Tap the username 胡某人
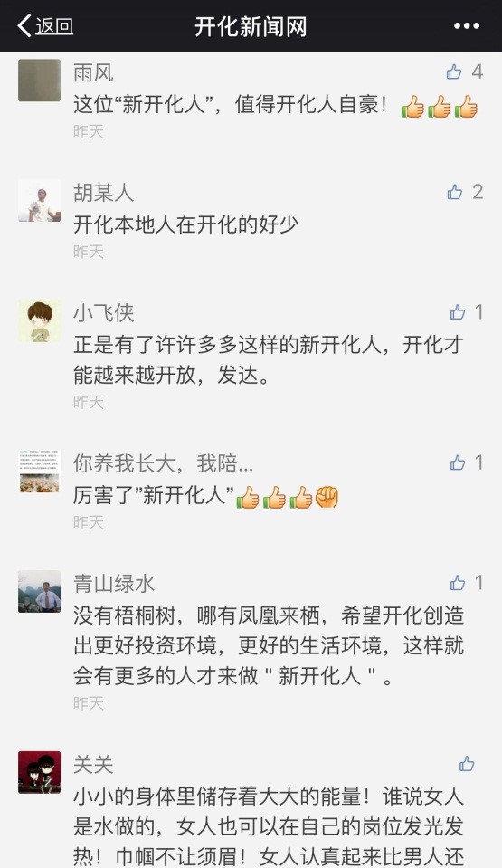 click(103, 193)
